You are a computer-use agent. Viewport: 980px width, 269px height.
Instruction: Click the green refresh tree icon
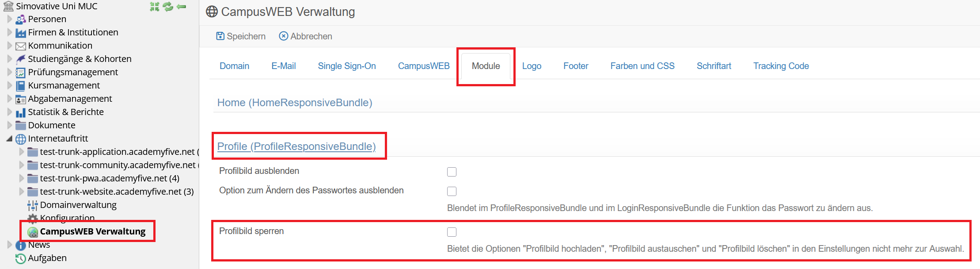[168, 7]
